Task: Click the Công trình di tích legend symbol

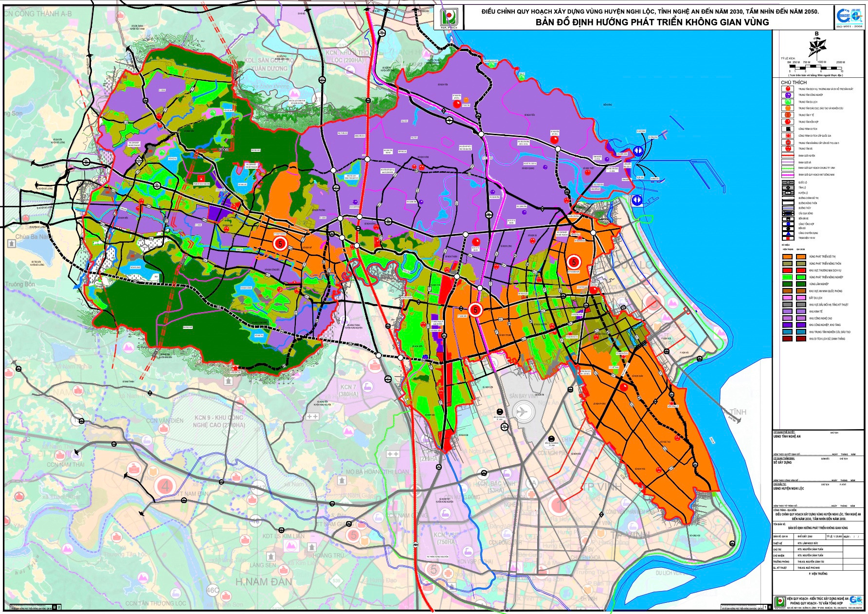Action: (788, 128)
